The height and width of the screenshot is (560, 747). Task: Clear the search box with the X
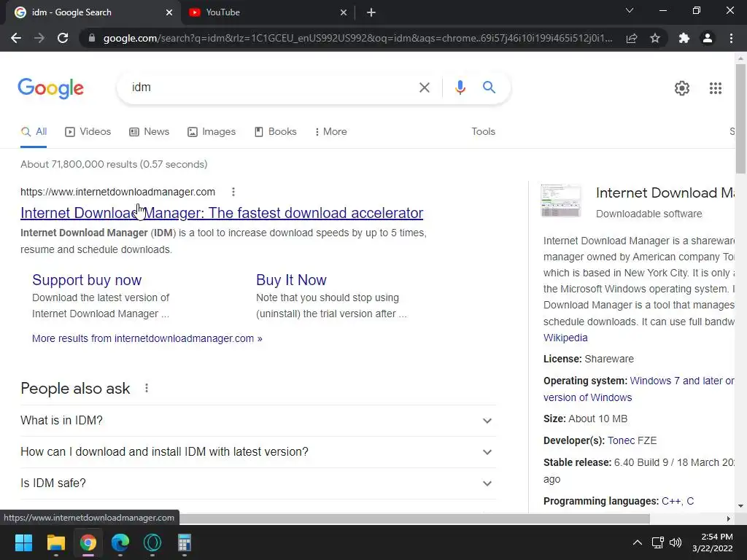(424, 87)
